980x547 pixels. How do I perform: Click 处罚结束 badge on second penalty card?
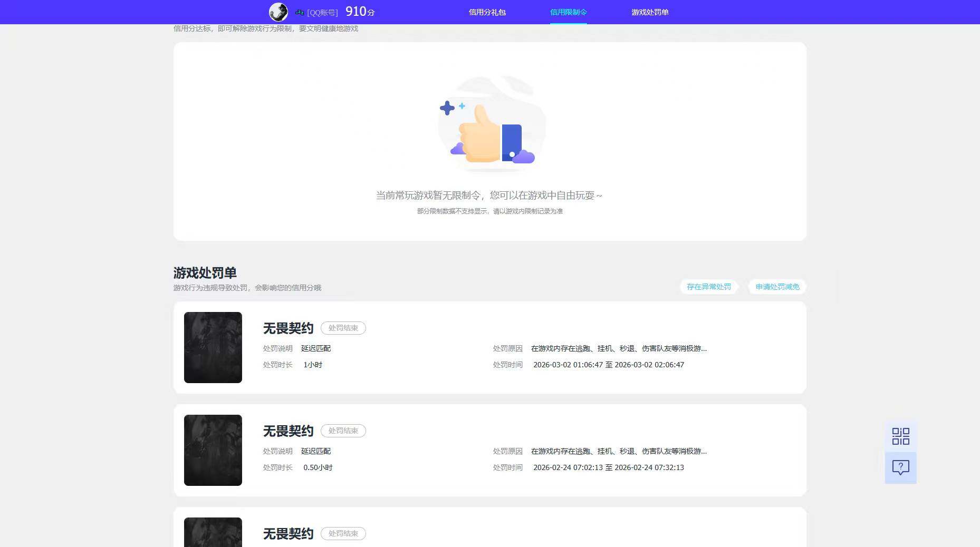tap(343, 431)
